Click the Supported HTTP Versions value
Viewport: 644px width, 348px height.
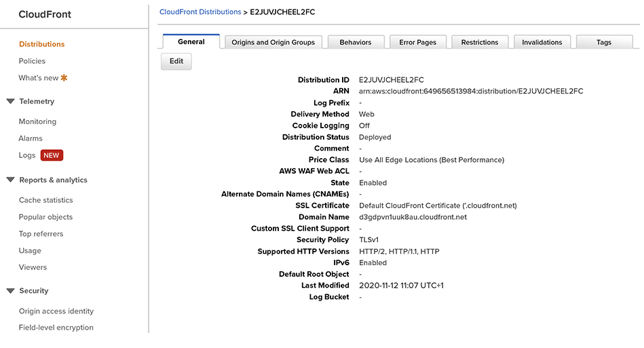pyautogui.click(x=399, y=251)
